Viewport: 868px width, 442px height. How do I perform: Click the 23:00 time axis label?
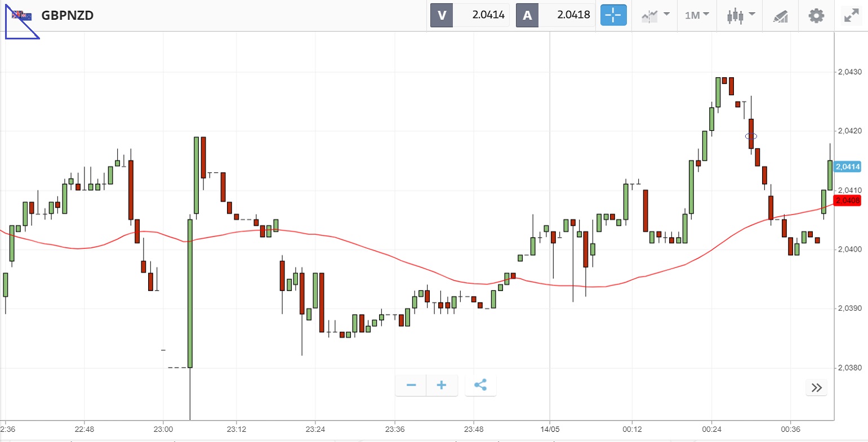point(163,429)
